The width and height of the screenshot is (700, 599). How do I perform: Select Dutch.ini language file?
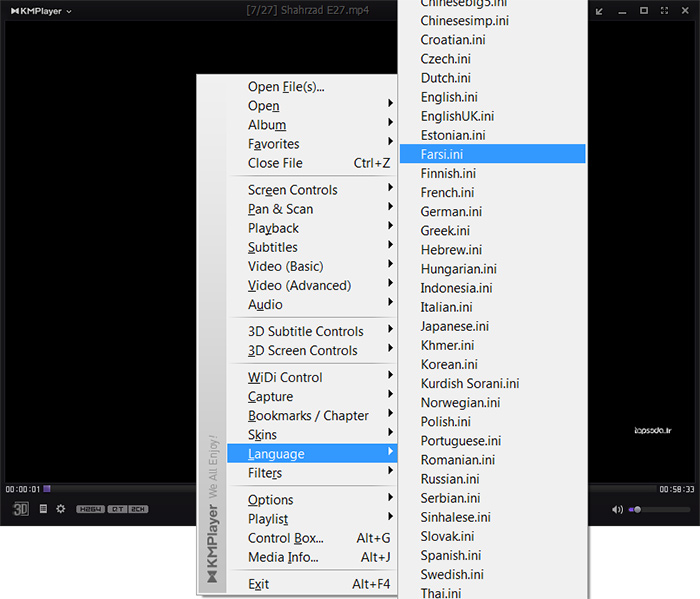click(x=492, y=78)
